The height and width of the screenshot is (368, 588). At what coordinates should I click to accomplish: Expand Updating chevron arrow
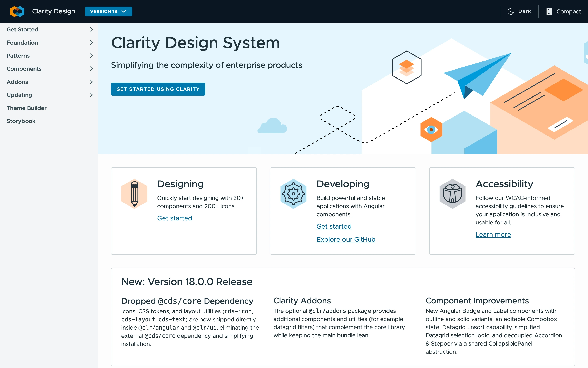91,95
